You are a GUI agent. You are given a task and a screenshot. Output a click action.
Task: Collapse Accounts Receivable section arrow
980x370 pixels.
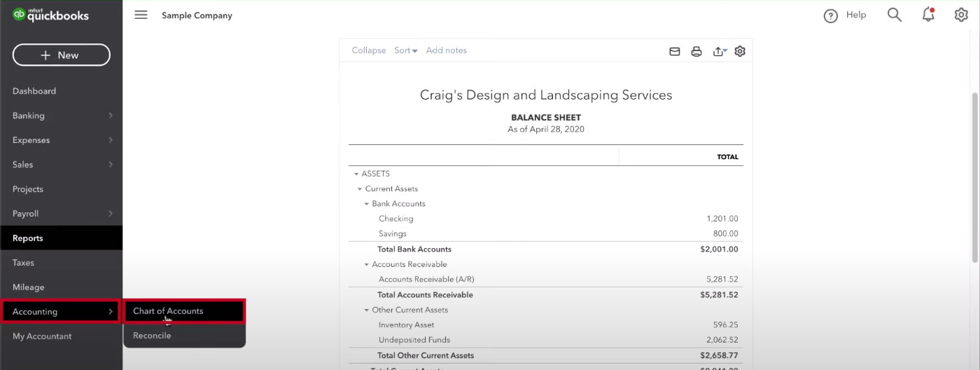point(366,265)
